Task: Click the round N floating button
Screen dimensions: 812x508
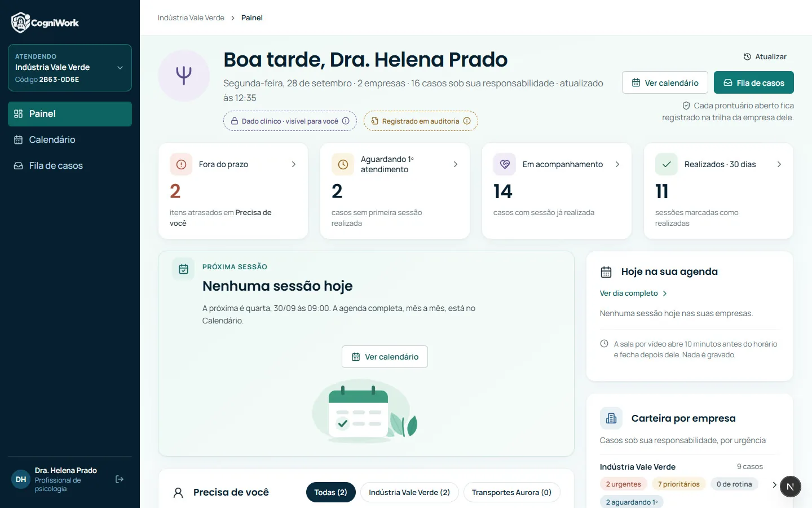Action: (790, 487)
